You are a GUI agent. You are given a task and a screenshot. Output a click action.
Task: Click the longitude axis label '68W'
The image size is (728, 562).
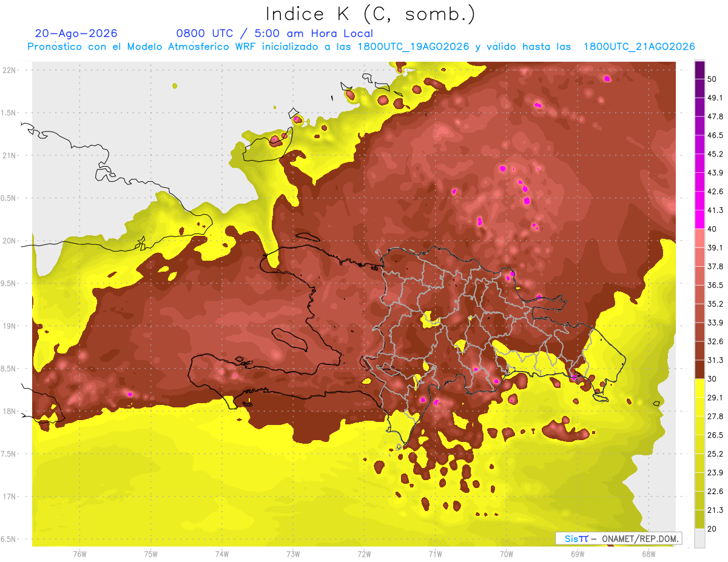[649, 554]
